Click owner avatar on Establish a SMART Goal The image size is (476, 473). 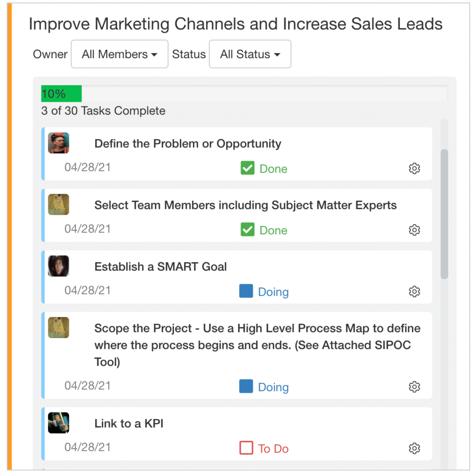tap(59, 266)
